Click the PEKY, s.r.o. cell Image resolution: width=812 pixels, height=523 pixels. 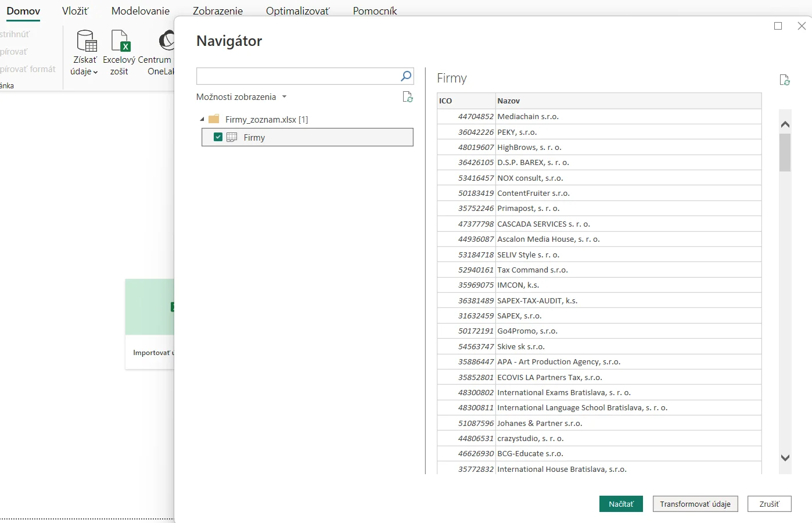(628, 132)
